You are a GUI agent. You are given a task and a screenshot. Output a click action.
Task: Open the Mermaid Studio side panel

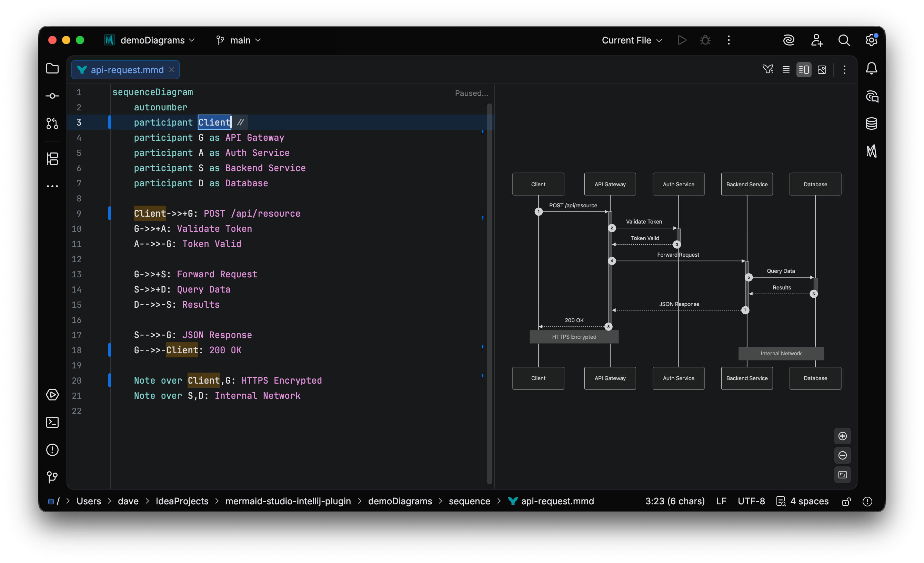[871, 151]
